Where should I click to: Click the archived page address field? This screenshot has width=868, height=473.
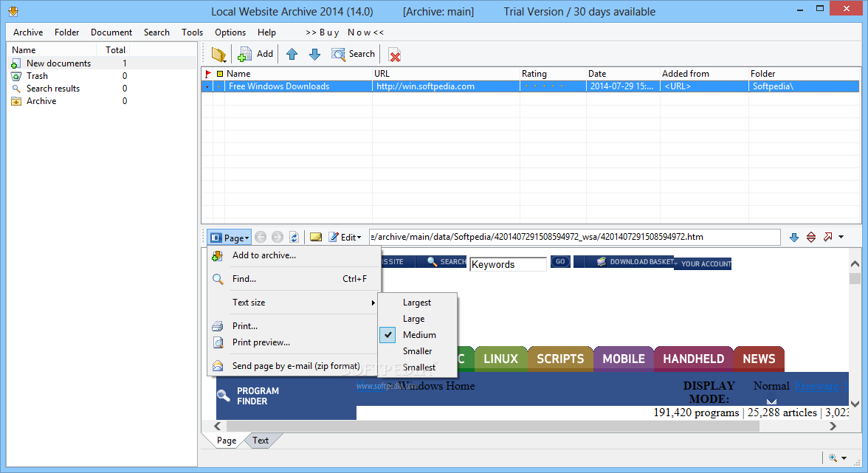click(574, 237)
